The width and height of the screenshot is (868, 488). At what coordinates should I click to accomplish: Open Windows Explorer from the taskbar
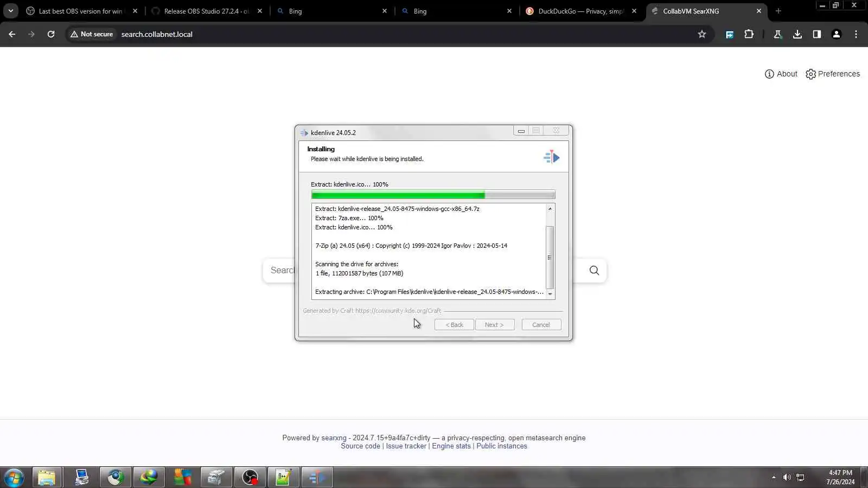click(x=47, y=478)
